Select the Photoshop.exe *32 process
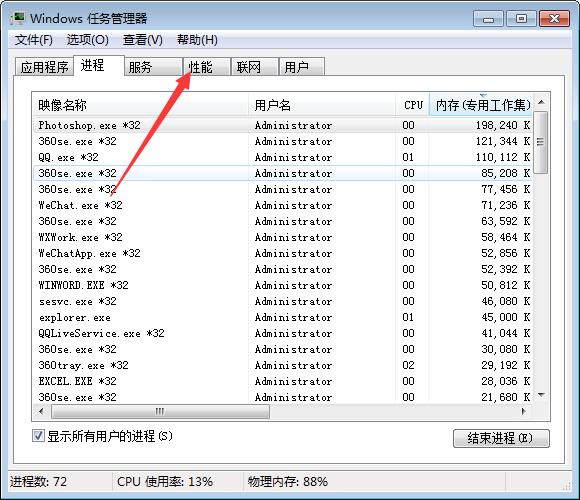Image resolution: width=580 pixels, height=500 pixels. tap(283, 125)
